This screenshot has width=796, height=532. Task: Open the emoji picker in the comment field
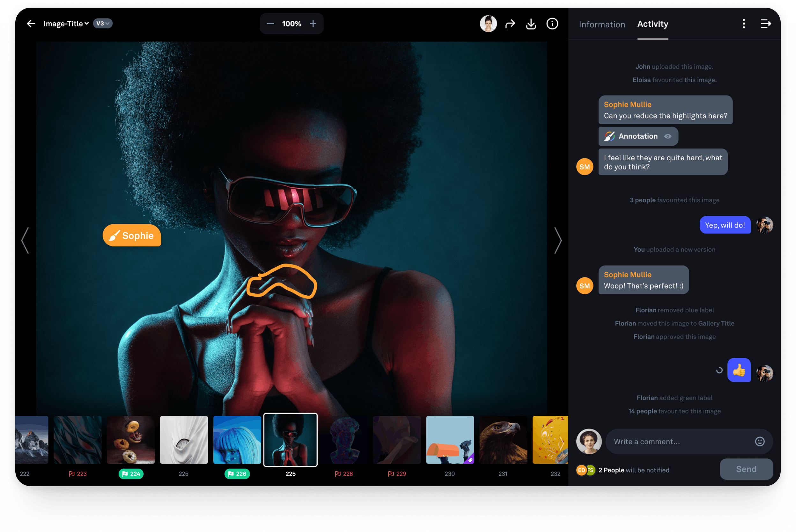[x=760, y=442]
